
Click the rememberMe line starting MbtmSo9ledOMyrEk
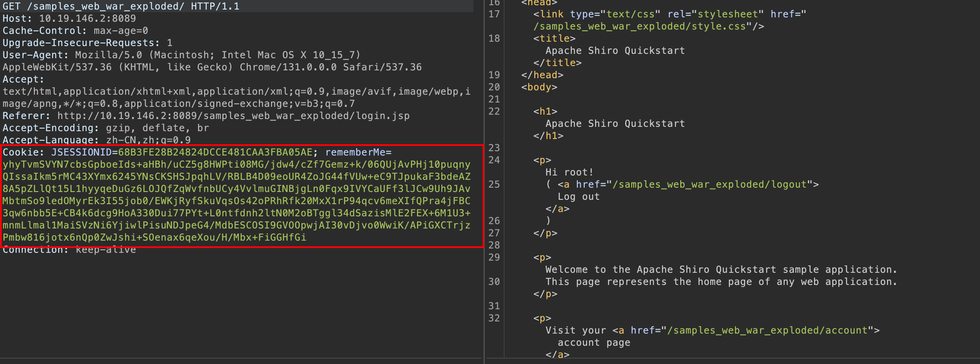pyautogui.click(x=236, y=201)
